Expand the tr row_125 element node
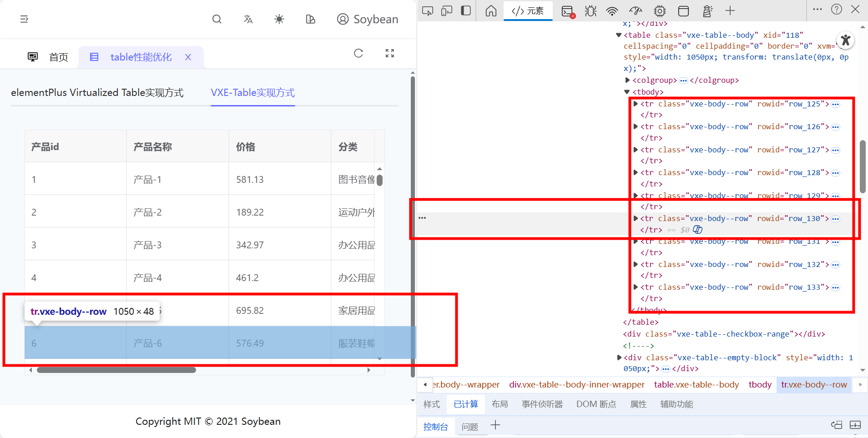This screenshot has width=868, height=438. [x=636, y=104]
